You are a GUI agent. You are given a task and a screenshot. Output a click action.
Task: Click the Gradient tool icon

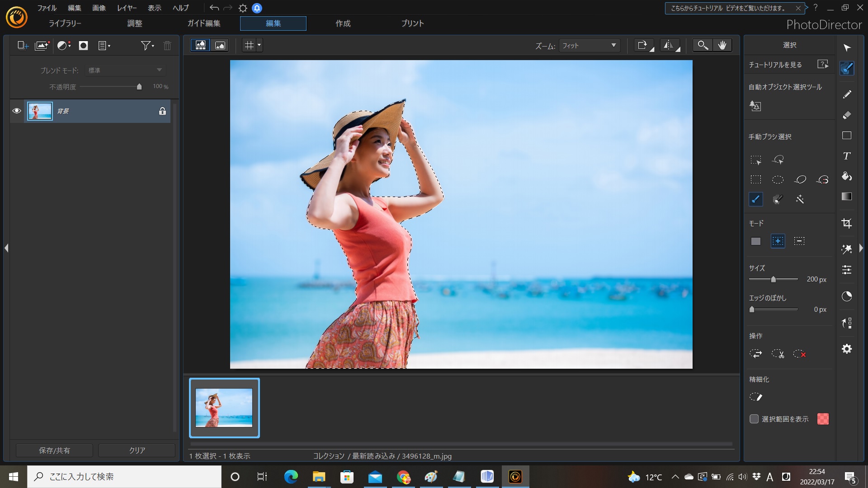pos(847,197)
